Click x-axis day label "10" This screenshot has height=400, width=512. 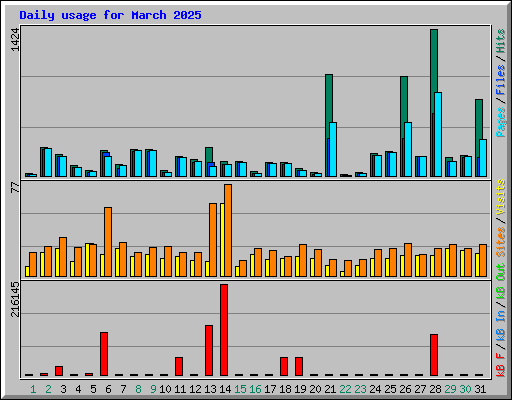pos(165,389)
